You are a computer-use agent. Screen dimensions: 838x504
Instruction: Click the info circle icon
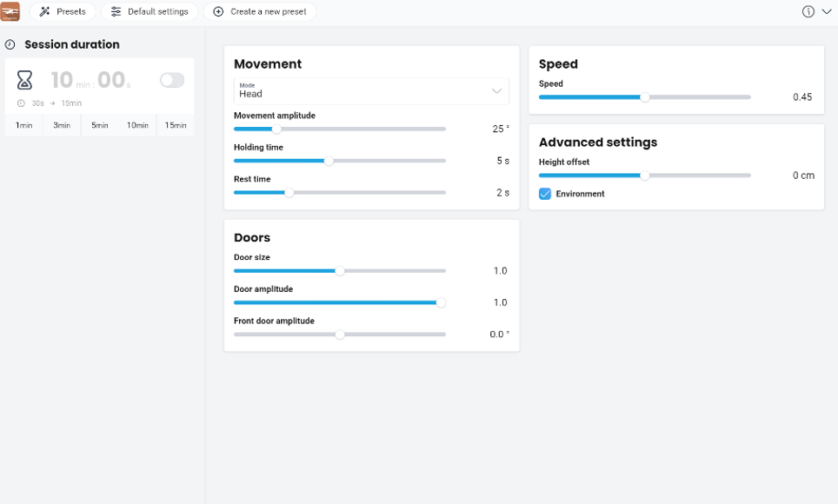tap(808, 11)
